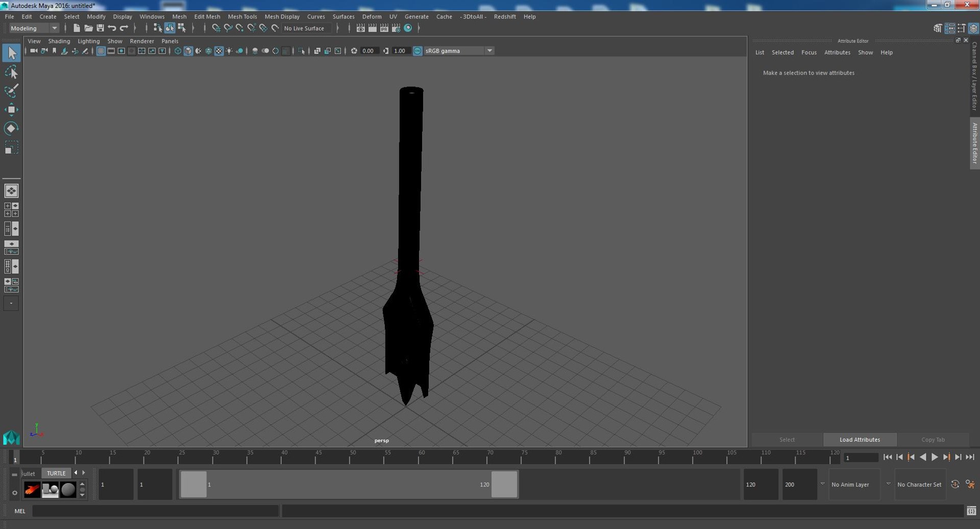Activate the Rotate tool
This screenshot has height=529, width=980.
pos(11,129)
